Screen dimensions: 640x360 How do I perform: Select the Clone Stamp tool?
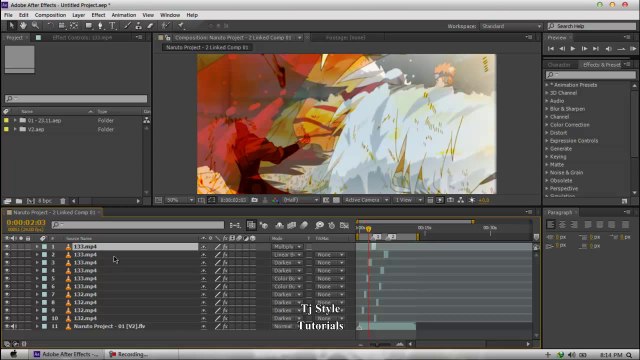[139, 26]
